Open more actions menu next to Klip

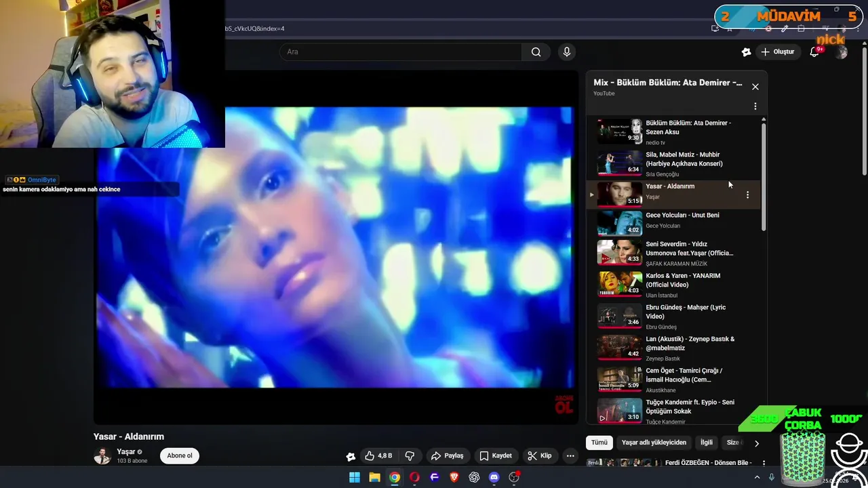[570, 456]
